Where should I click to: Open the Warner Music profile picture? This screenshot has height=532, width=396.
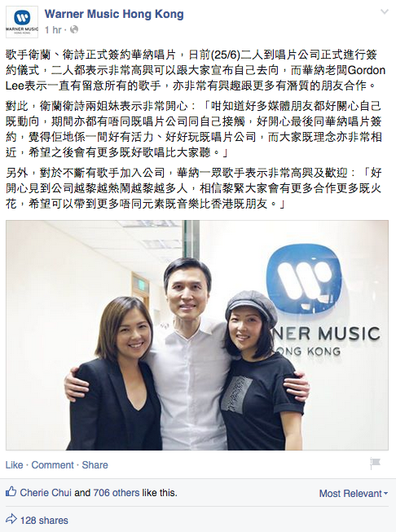(x=22, y=22)
